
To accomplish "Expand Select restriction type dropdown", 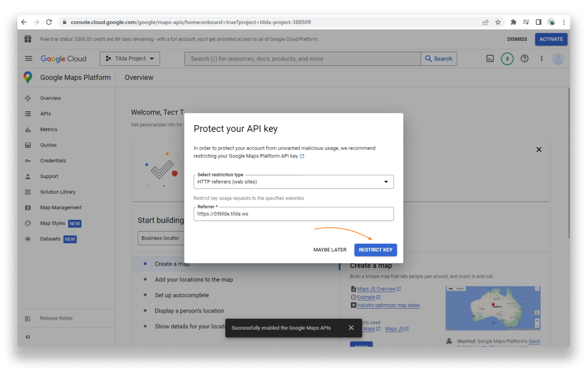I will click(x=294, y=182).
